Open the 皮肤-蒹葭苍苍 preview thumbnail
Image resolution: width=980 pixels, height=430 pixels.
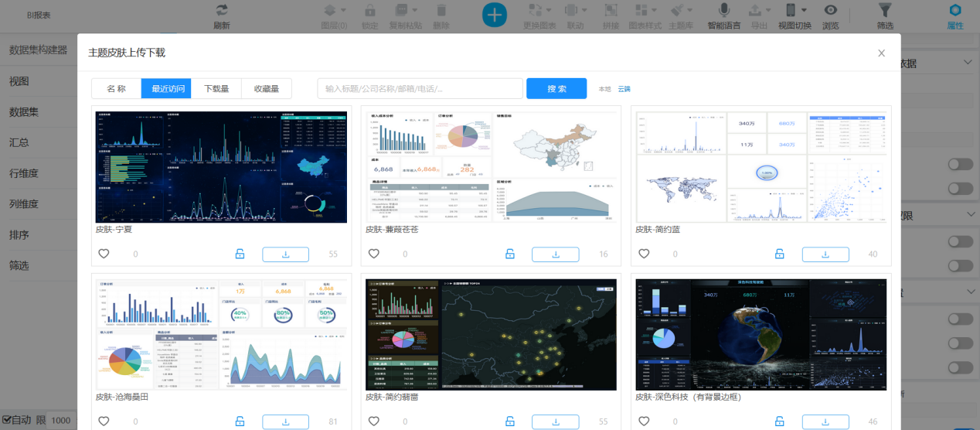(x=492, y=167)
